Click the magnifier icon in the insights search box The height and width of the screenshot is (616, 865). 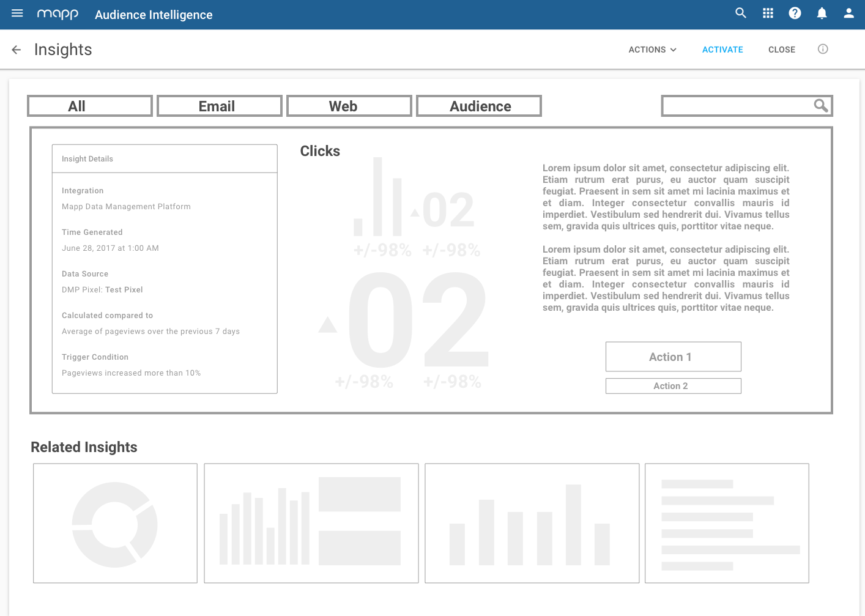tap(821, 106)
